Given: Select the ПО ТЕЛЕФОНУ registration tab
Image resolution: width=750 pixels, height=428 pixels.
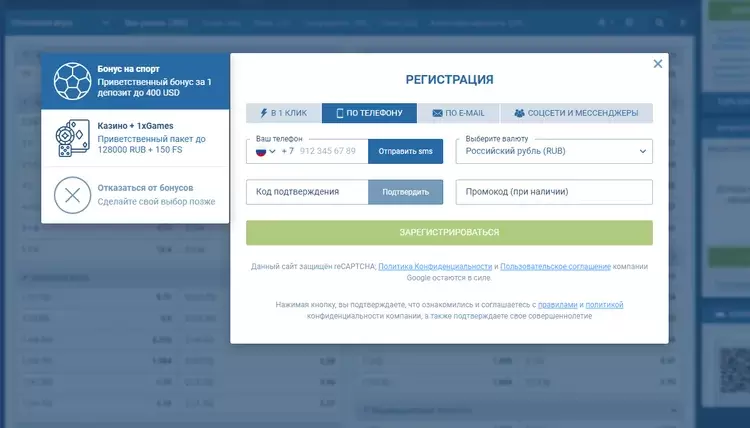Looking at the screenshot, I should coord(369,113).
